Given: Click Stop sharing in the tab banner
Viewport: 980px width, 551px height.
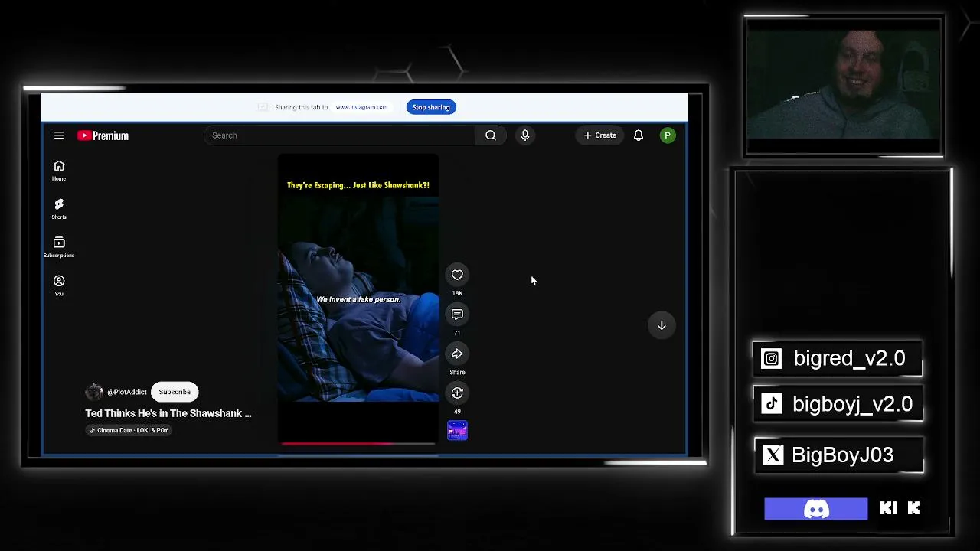Looking at the screenshot, I should [x=431, y=107].
